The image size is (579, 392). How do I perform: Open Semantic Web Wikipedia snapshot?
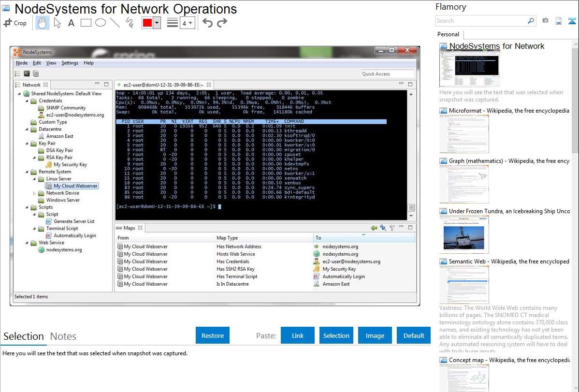click(x=464, y=285)
